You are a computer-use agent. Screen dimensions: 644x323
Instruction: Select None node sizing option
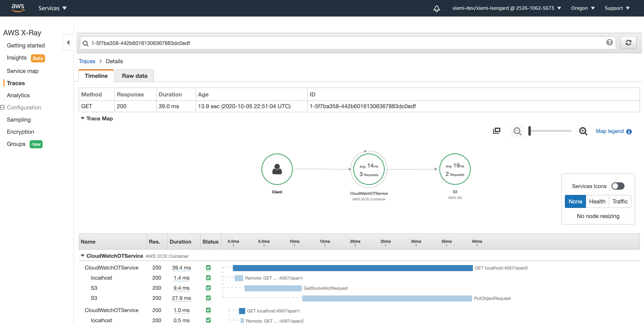point(575,201)
